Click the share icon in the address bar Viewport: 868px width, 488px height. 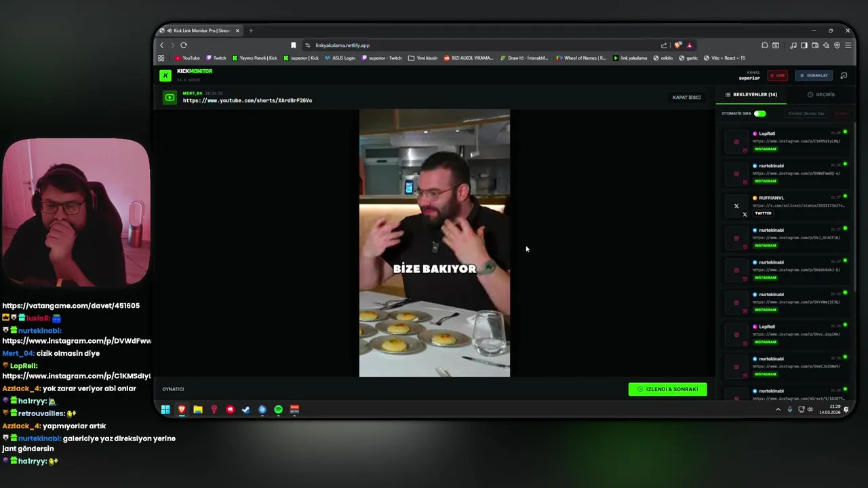click(x=664, y=45)
